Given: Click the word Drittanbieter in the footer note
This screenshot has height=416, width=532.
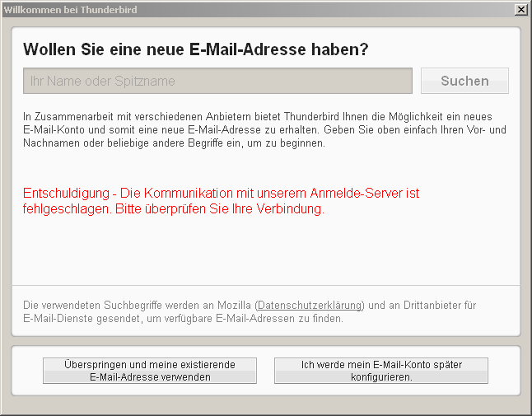Looking at the screenshot, I should (418, 305).
